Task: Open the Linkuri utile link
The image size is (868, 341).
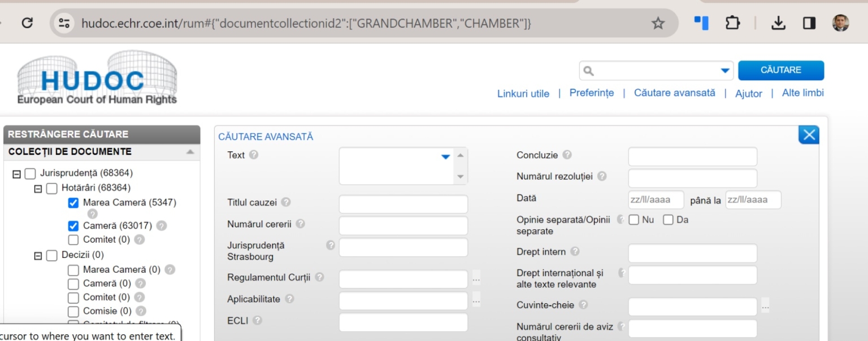Action: pos(523,94)
